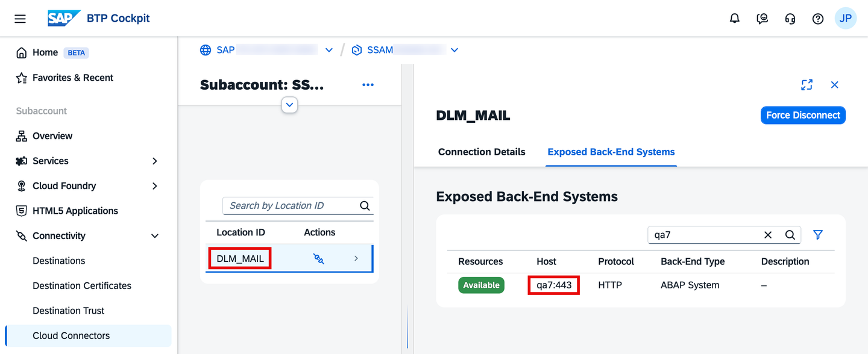868x354 pixels.
Task: Open the support headset icon
Action: pyautogui.click(x=790, y=19)
